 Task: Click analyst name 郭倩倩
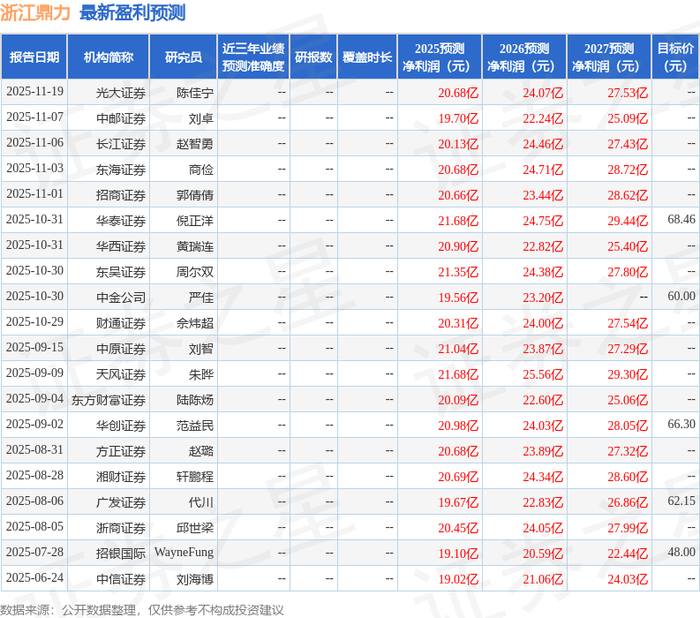click(195, 195)
